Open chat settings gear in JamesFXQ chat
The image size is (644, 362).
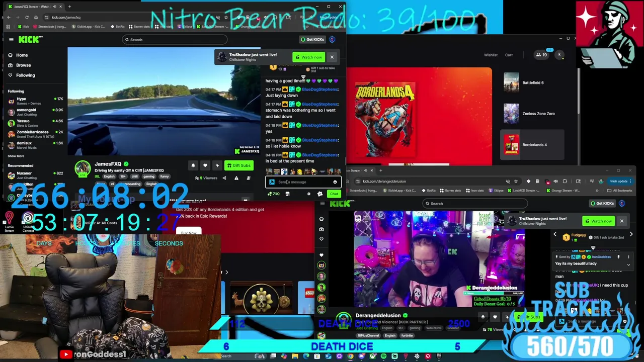tap(309, 194)
